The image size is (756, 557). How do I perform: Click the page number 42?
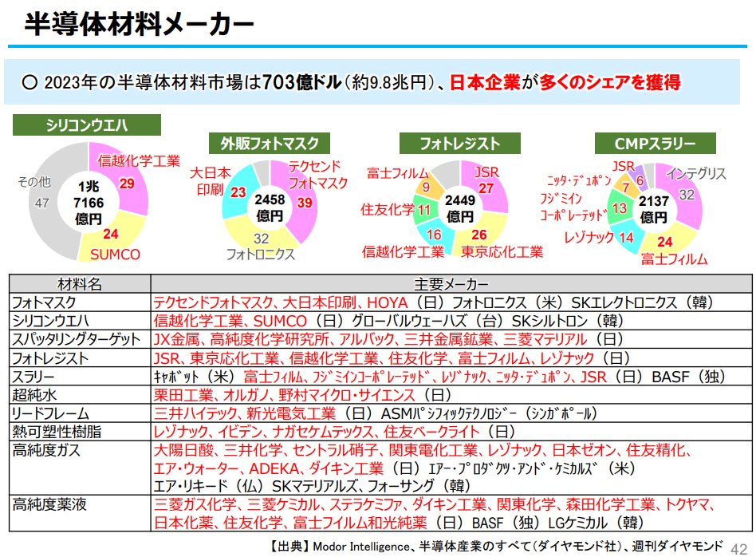738,549
